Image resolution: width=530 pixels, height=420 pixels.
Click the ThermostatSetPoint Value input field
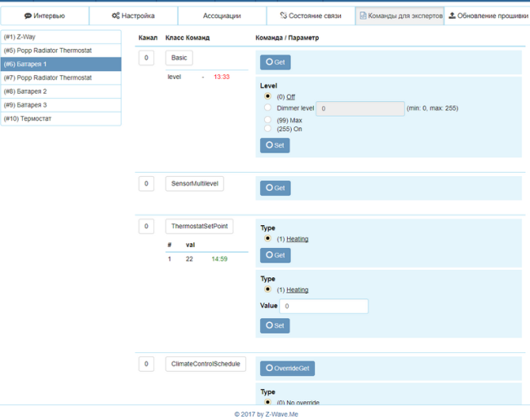pyautogui.click(x=324, y=306)
